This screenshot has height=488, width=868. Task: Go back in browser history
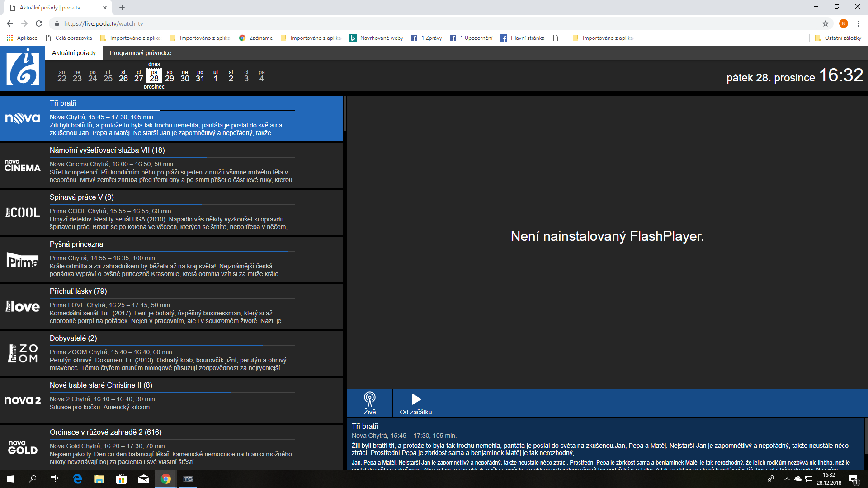coord(10,23)
